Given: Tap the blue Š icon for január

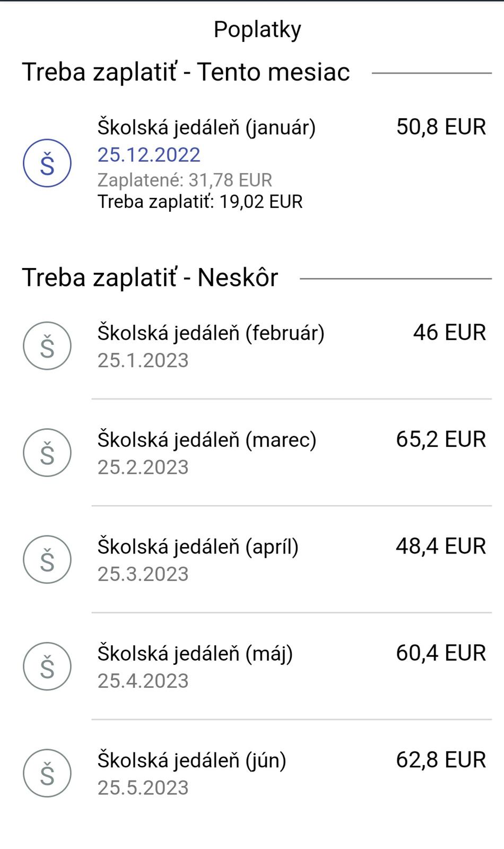Looking at the screenshot, I should pos(47,163).
